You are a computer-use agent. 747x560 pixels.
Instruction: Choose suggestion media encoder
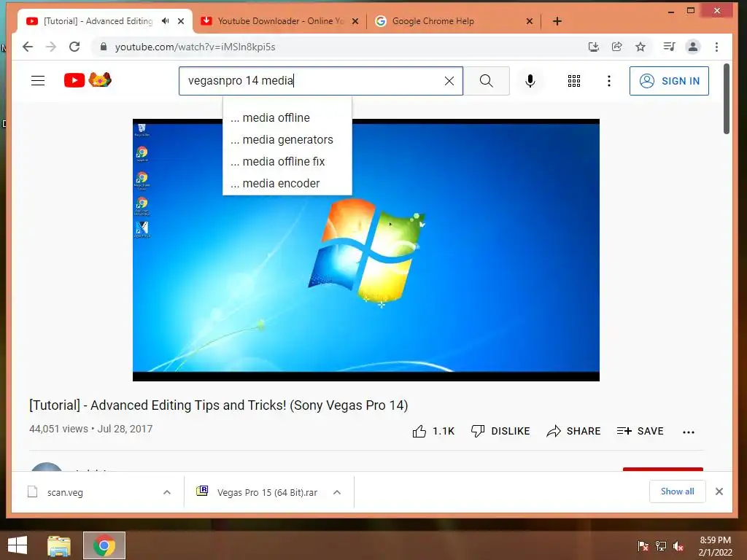tap(287, 183)
